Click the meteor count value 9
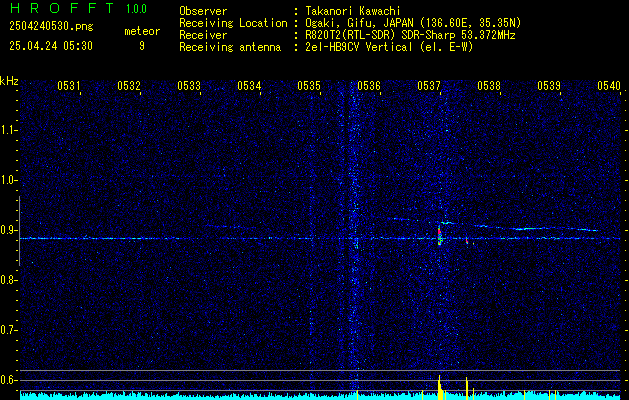Viewport: 629px width, 400px height. (142, 46)
